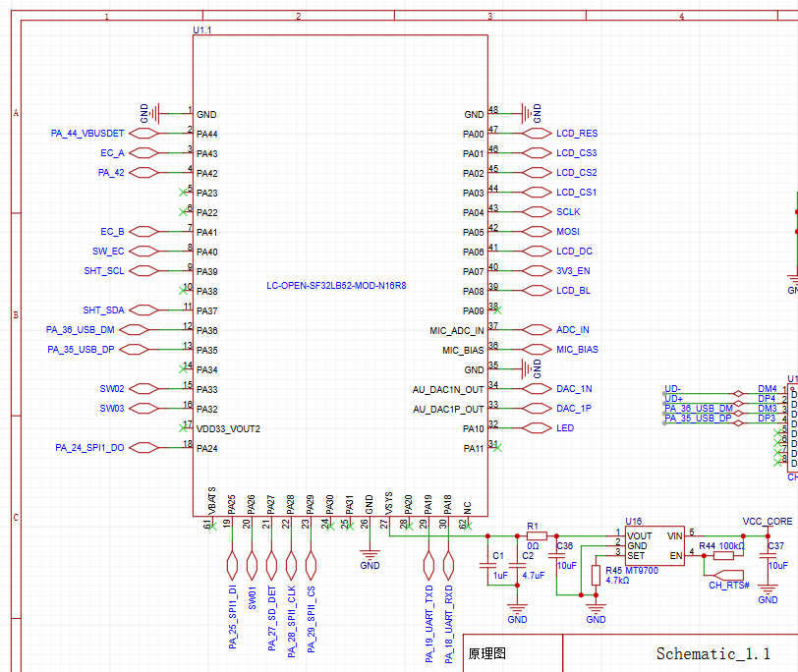This screenshot has height=672, width=798.
Task: Select the LCD_BL net port symbol
Action: 537,291
